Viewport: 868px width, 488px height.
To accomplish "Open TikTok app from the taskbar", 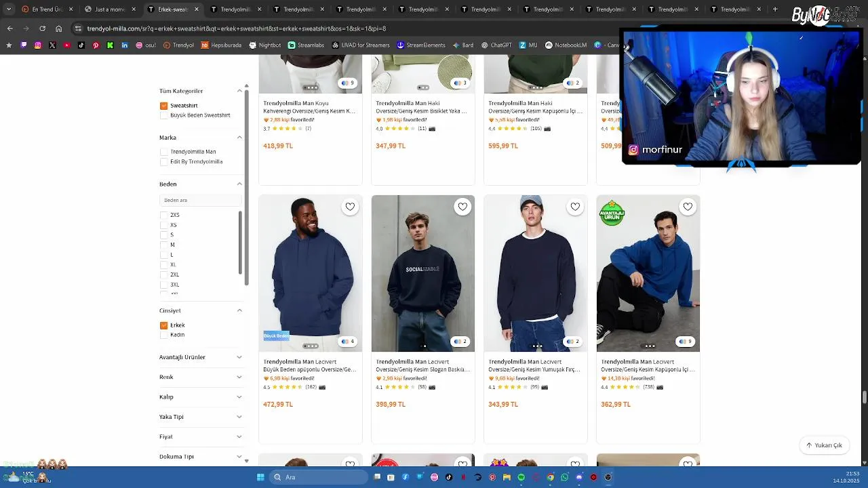I will click(x=449, y=477).
